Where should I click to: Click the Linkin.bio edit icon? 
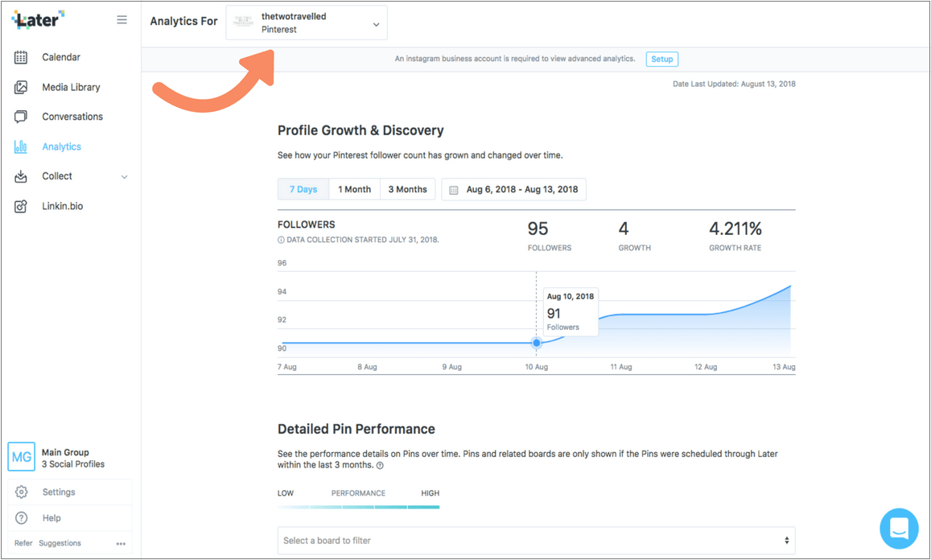pyautogui.click(x=21, y=206)
